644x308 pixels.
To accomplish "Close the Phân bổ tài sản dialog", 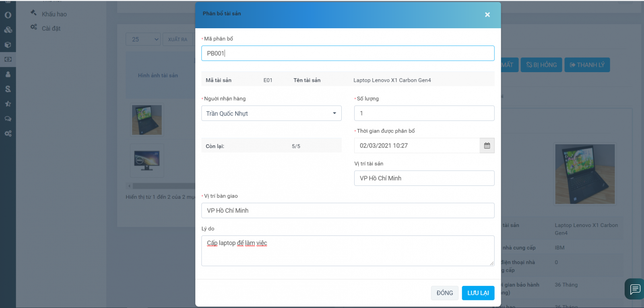I will tap(487, 15).
